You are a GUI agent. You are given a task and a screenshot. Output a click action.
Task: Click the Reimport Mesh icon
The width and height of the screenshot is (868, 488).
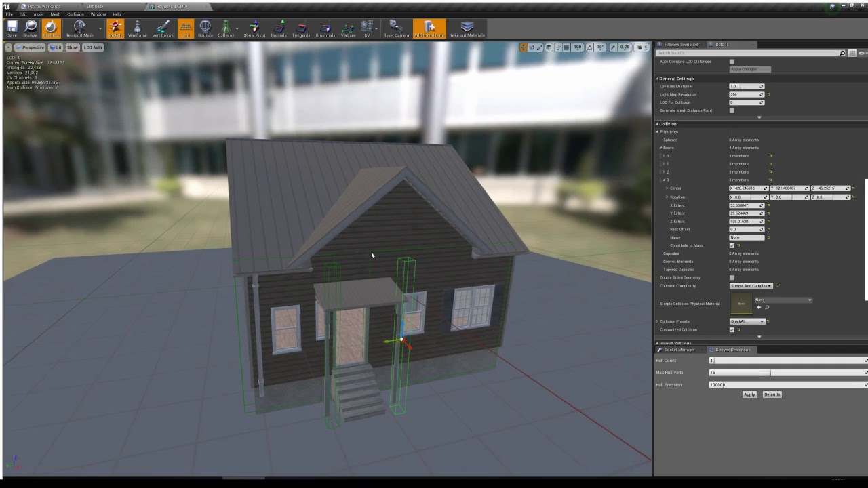pyautogui.click(x=79, y=28)
